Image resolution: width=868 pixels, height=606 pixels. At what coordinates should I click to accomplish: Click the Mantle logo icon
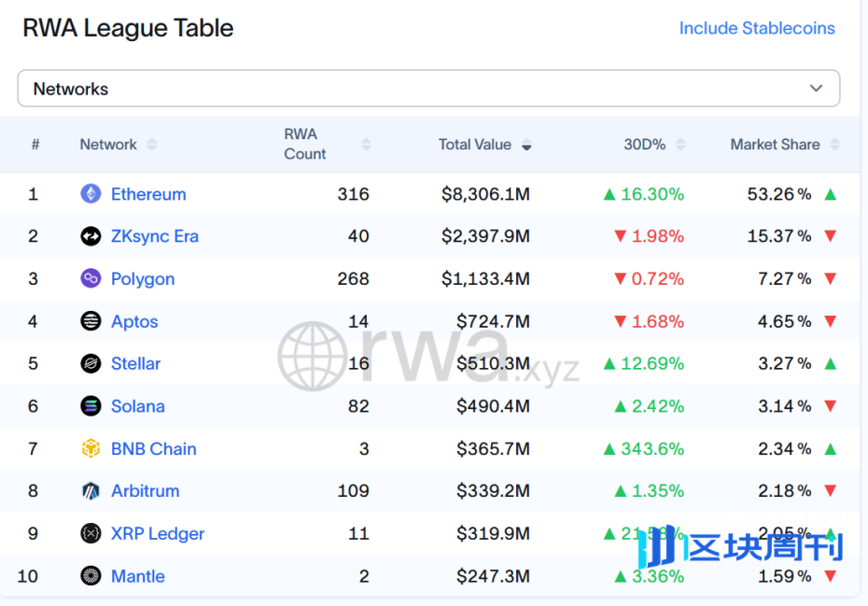(91, 575)
